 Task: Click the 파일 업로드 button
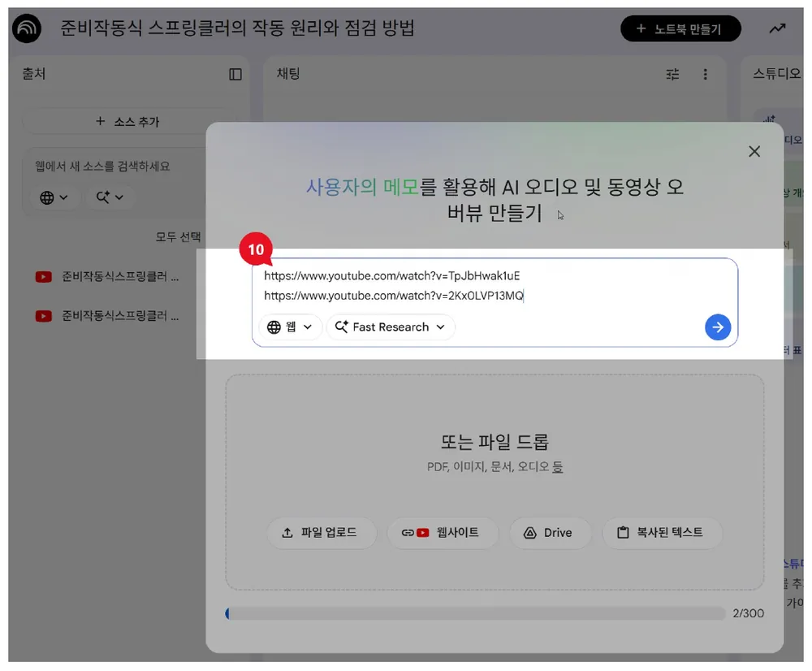322,533
